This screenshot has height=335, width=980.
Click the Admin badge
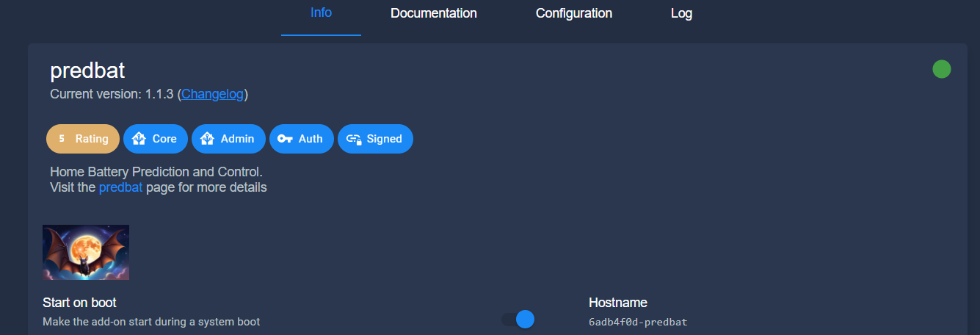(228, 139)
